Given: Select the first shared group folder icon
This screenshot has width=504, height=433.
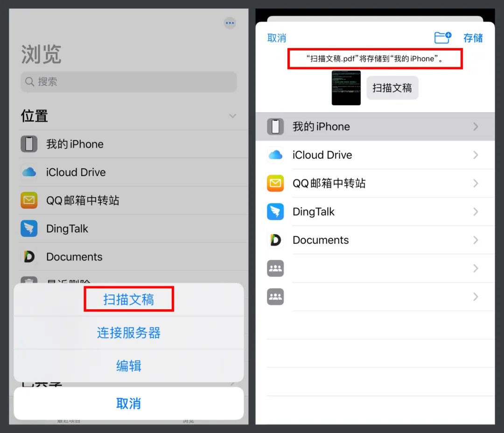Looking at the screenshot, I should tap(275, 268).
